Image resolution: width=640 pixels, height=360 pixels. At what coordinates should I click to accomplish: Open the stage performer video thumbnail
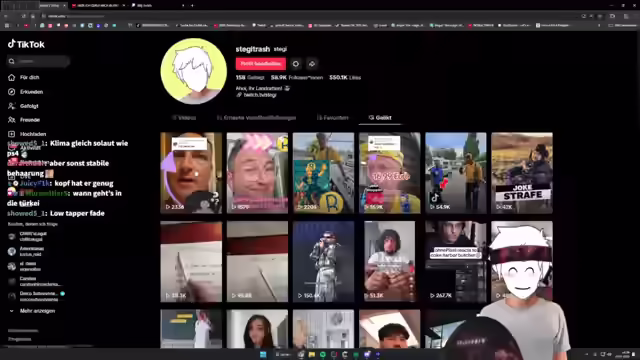tap(323, 262)
